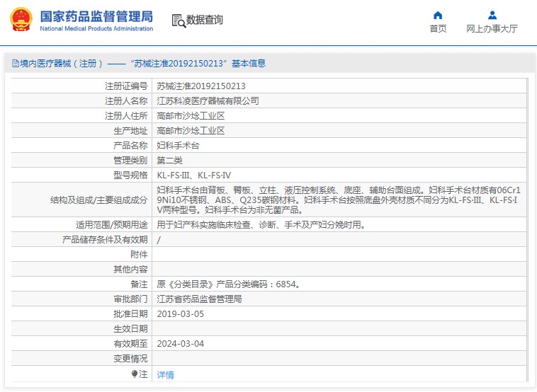Click the 注册人名称 row label

pos(126,101)
